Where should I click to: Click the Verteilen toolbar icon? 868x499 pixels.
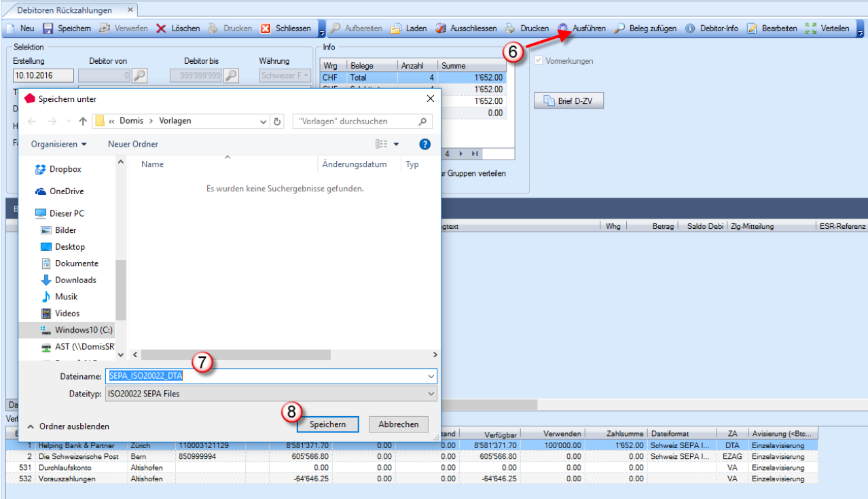[810, 29]
